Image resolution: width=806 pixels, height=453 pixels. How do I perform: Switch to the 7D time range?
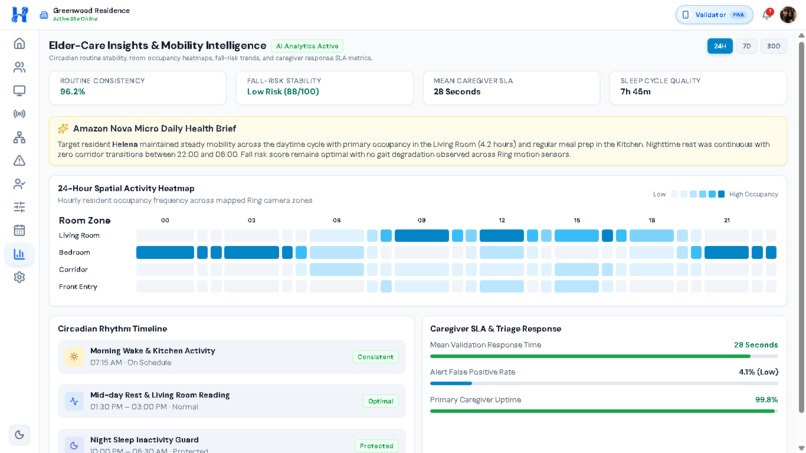746,46
